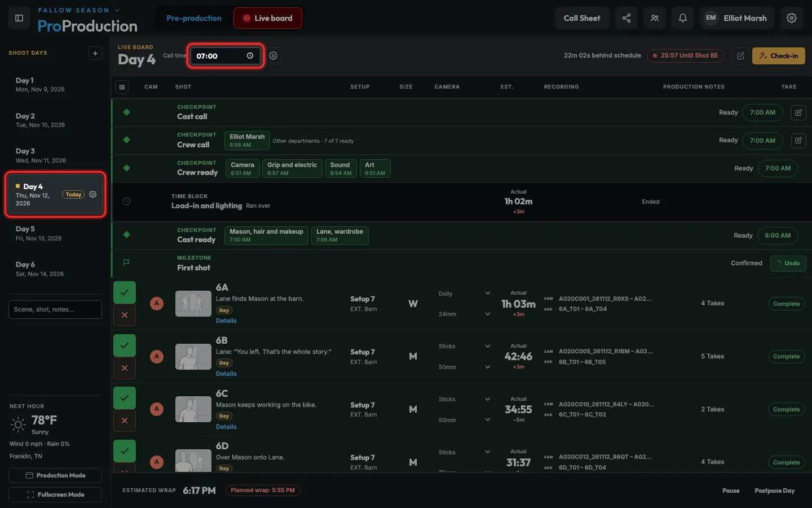Screen dimensions: 812x508
Task: Reject shot 6A with red X
Action: (x=125, y=315)
